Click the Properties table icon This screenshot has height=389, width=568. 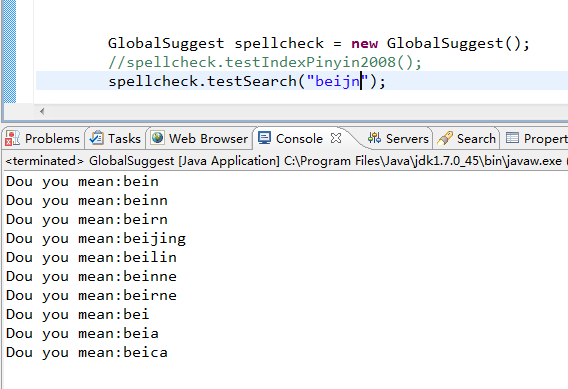[x=512, y=138]
